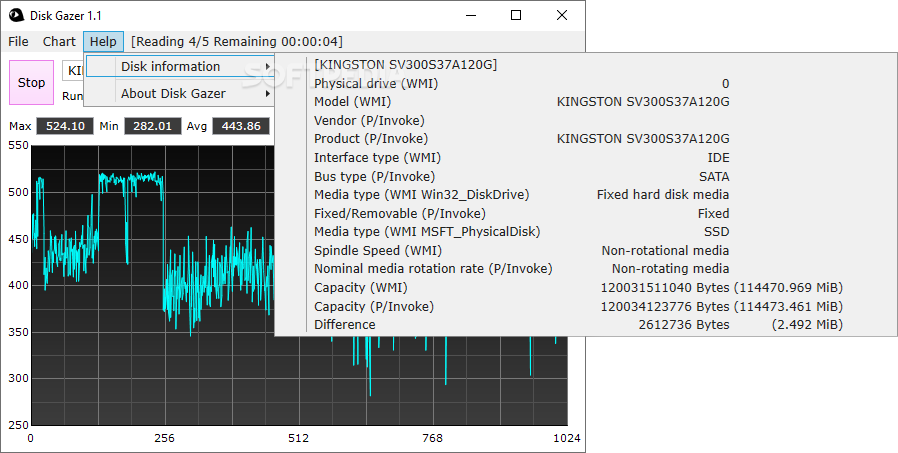The image size is (898, 453).
Task: Click the SATA bus type value
Action: click(714, 176)
